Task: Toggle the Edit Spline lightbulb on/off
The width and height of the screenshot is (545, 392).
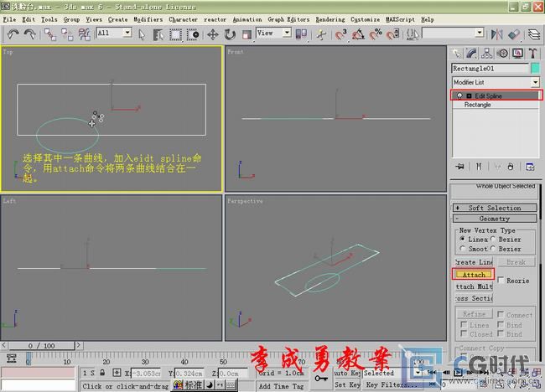Action: [459, 95]
